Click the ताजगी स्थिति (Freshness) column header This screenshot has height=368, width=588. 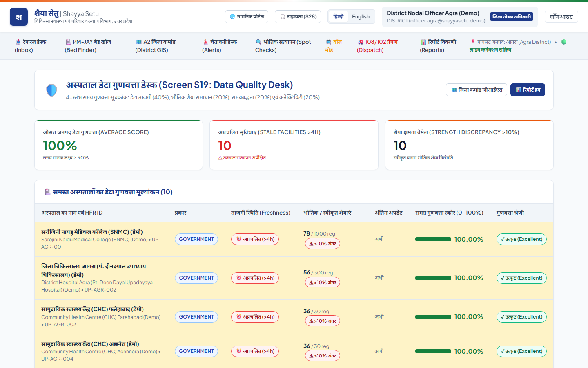coord(261,213)
